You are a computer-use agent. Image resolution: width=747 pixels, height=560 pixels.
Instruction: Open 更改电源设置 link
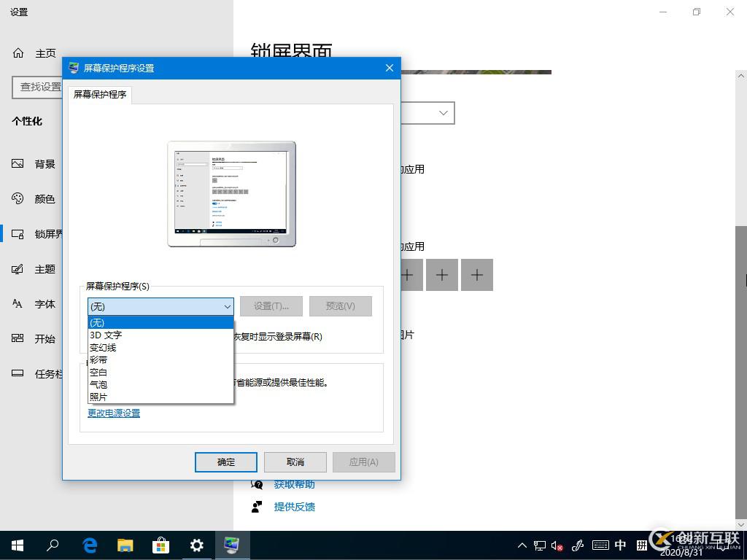click(113, 413)
